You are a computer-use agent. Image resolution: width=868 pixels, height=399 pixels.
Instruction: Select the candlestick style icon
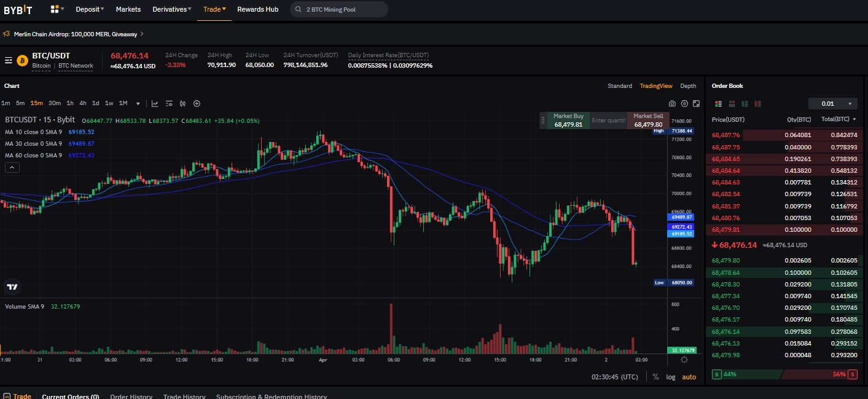182,103
